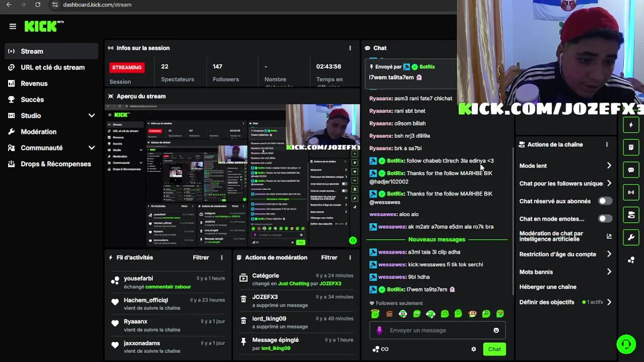Click the 147 Followers count
This screenshot has width=644, height=362.
[217, 66]
